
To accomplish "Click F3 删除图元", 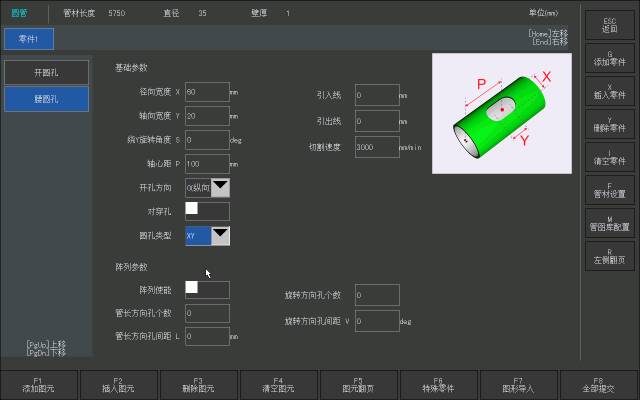I will click(x=198, y=385).
